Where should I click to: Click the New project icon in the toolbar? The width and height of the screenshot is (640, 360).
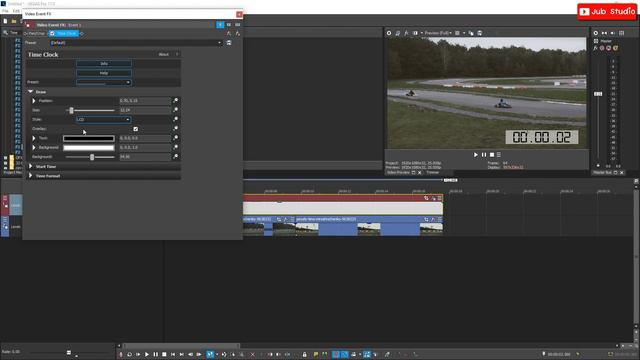coord(5,20)
